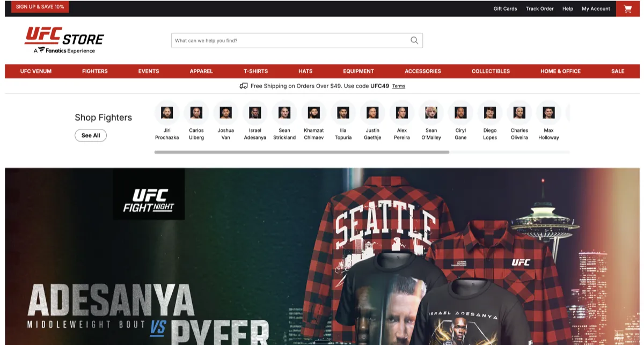Click the free shipping truck icon

pyautogui.click(x=244, y=86)
